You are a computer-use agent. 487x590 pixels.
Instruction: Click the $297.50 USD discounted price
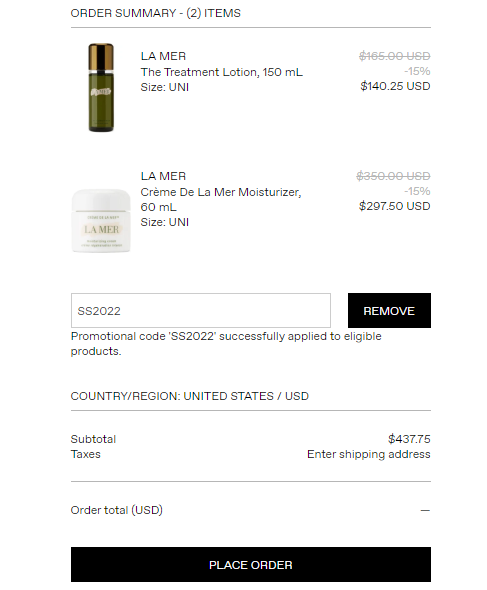tap(394, 206)
